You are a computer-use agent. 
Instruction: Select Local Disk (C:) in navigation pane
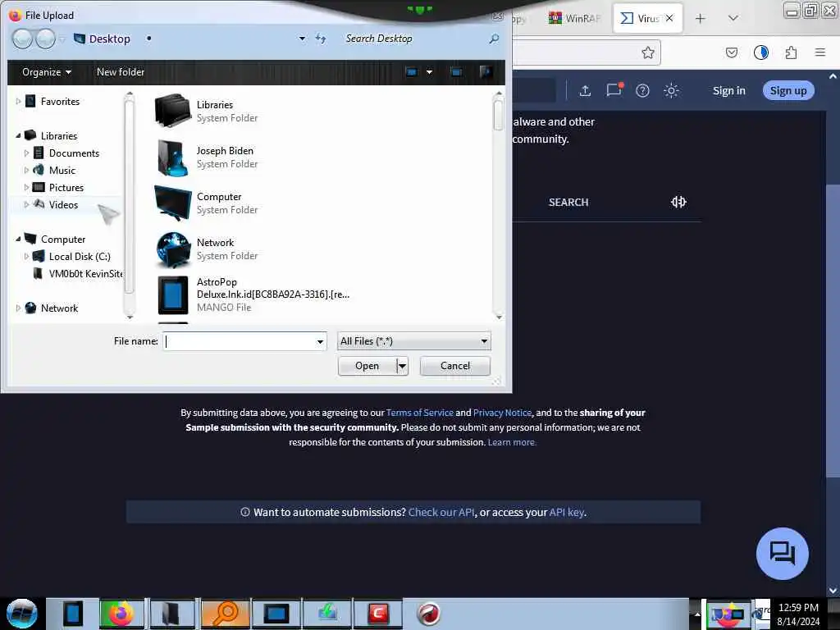80,256
